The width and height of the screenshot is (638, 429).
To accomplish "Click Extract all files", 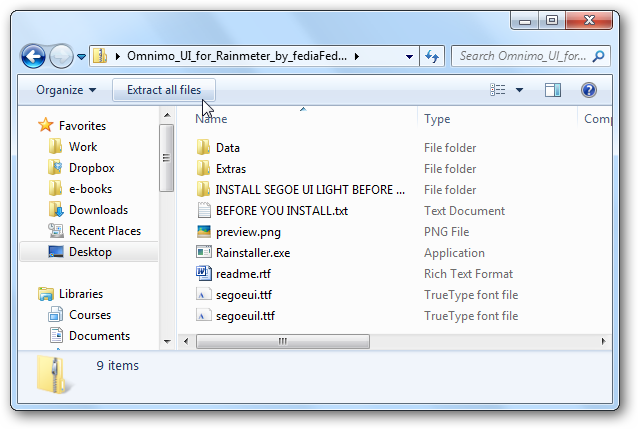I will 164,90.
